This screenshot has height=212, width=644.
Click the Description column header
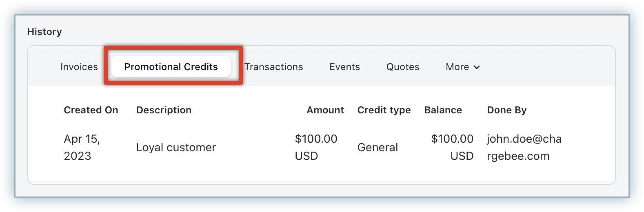tap(164, 110)
